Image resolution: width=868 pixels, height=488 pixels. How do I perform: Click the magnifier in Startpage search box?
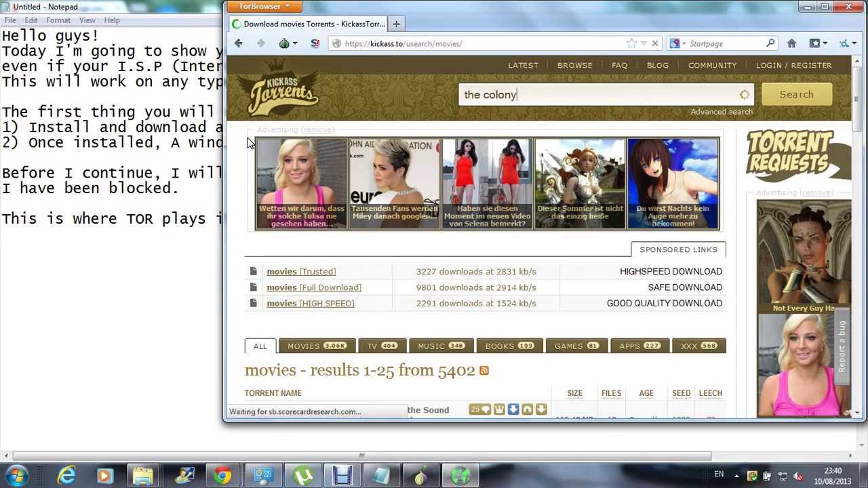770,43
